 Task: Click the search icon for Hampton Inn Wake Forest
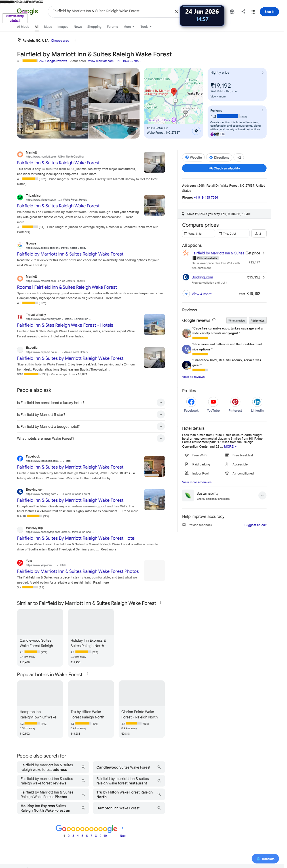point(159,808)
